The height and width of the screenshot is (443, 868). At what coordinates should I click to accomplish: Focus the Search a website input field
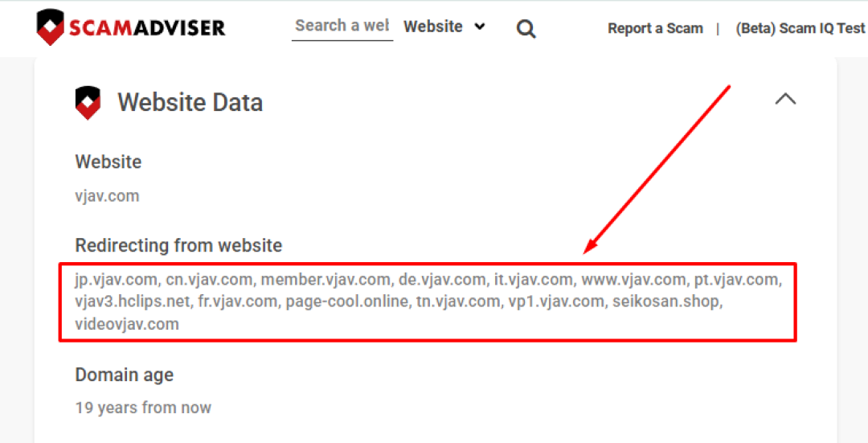point(342,26)
